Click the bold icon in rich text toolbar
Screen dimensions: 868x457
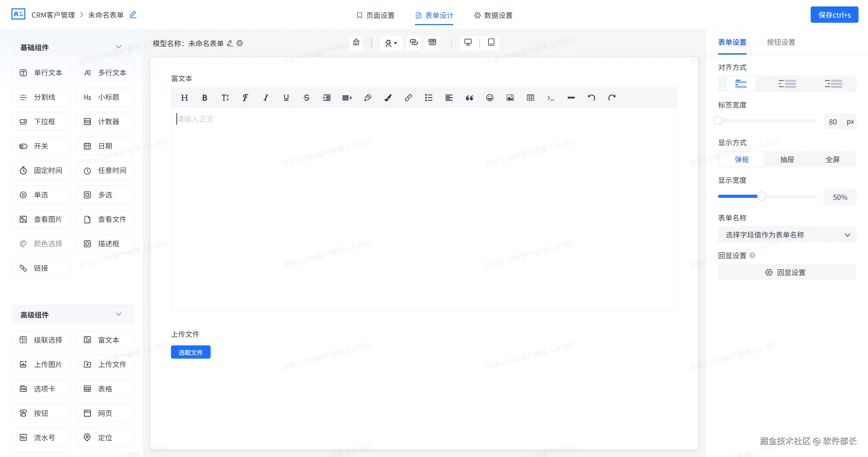[x=205, y=98]
